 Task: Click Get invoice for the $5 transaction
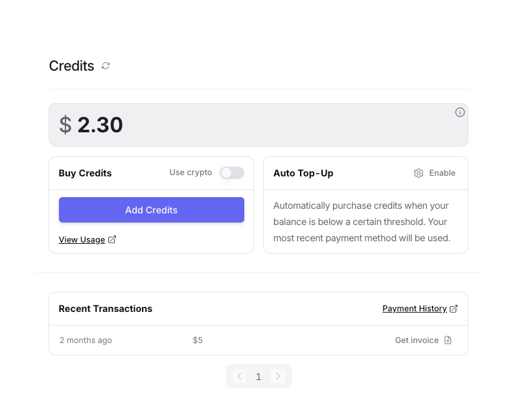tap(417, 340)
